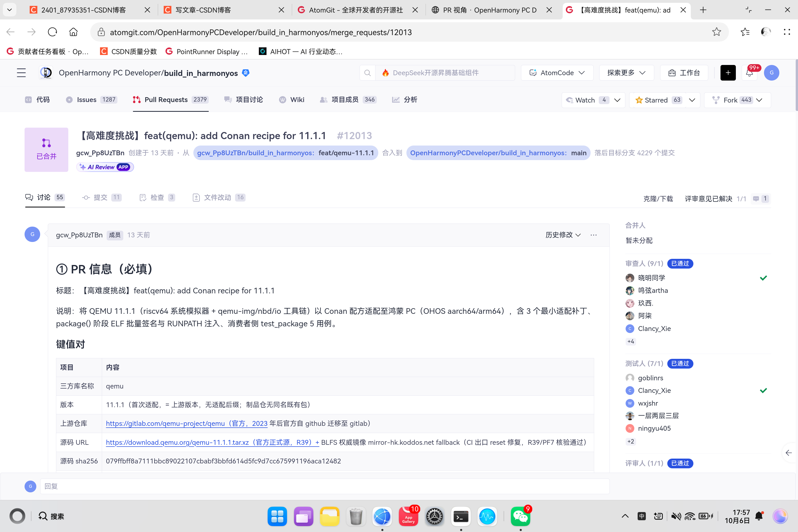
Task: Open the browser favorites list icon
Action: (745, 32)
